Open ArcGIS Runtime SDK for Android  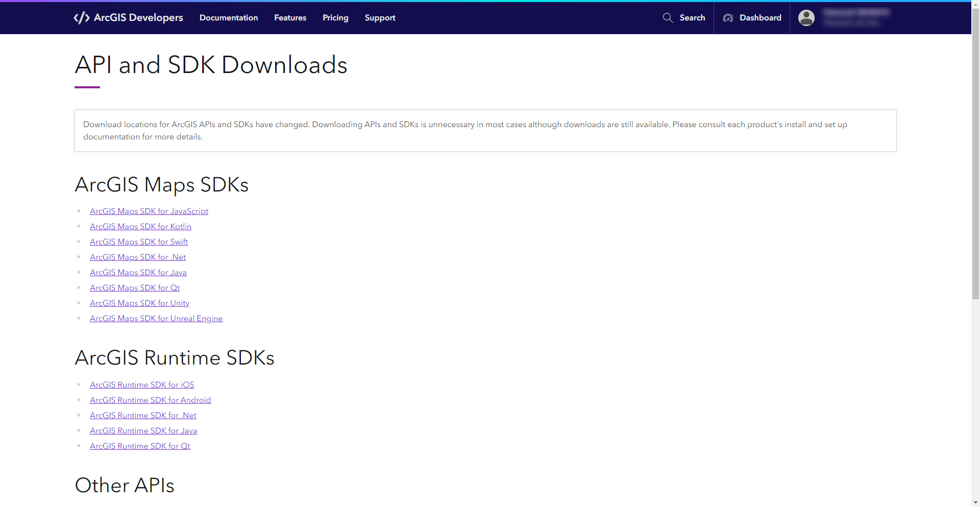[x=150, y=400]
